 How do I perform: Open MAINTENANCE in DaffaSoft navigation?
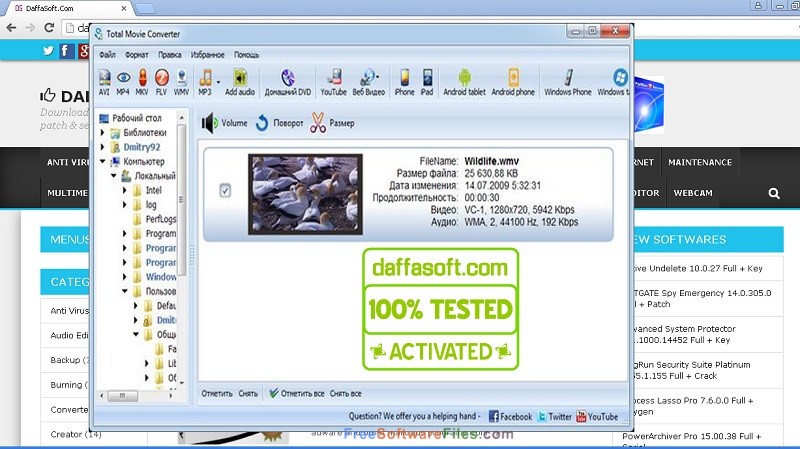tap(700, 162)
